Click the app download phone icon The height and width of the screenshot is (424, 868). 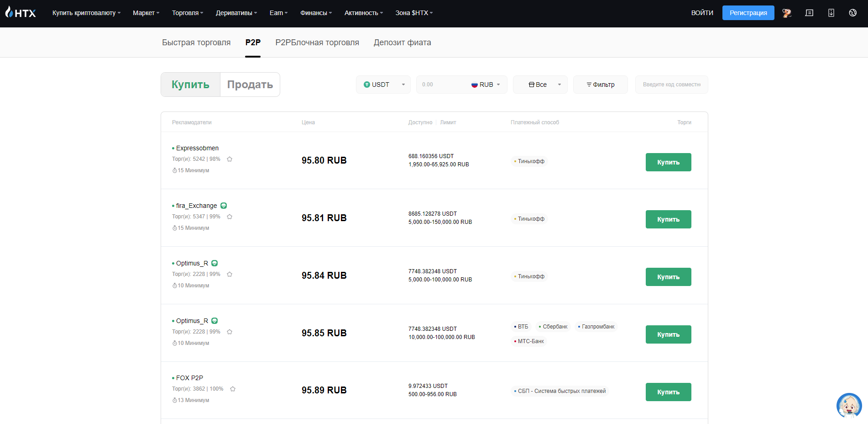click(831, 13)
